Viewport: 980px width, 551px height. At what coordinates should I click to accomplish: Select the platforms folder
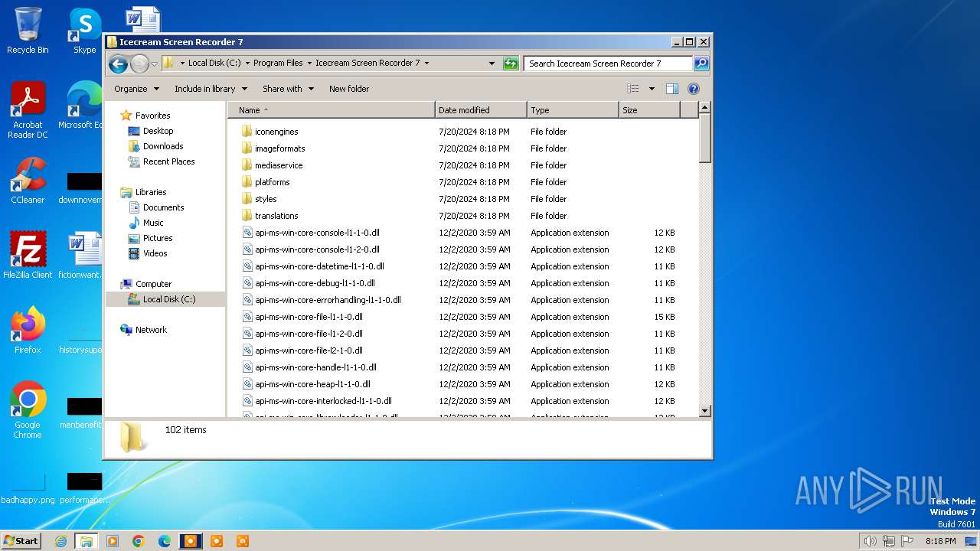(272, 182)
